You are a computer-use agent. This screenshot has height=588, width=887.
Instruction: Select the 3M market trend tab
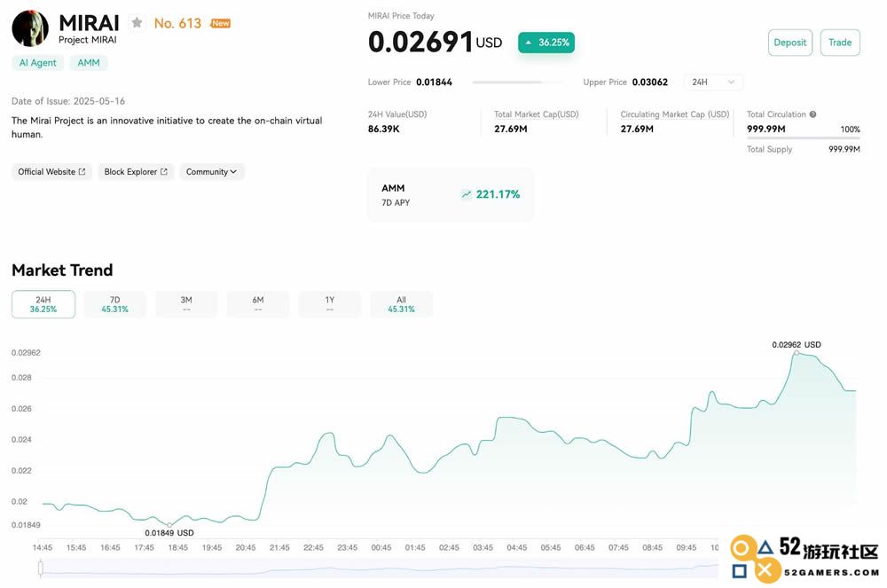[x=186, y=304]
